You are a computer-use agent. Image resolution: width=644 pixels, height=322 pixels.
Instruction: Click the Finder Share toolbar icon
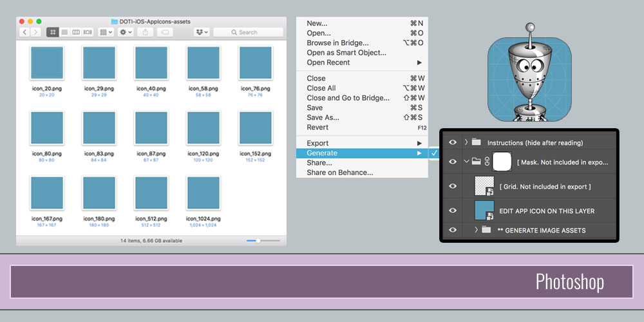click(x=144, y=32)
